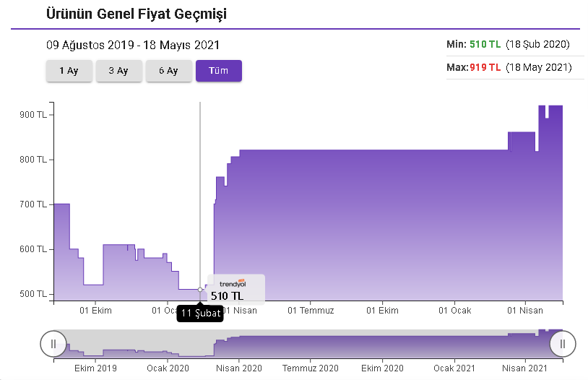588x380 pixels.
Task: Click the Max 919 TL value
Action: pyautogui.click(x=485, y=67)
